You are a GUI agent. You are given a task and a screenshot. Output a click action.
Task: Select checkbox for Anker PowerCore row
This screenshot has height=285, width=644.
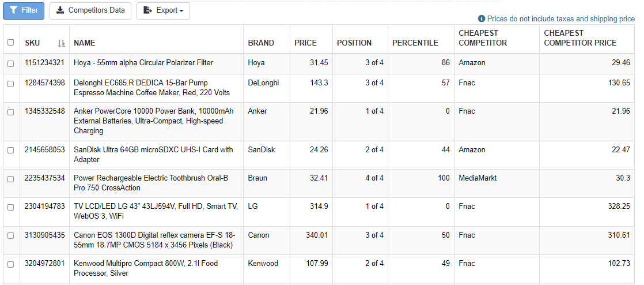click(11, 112)
